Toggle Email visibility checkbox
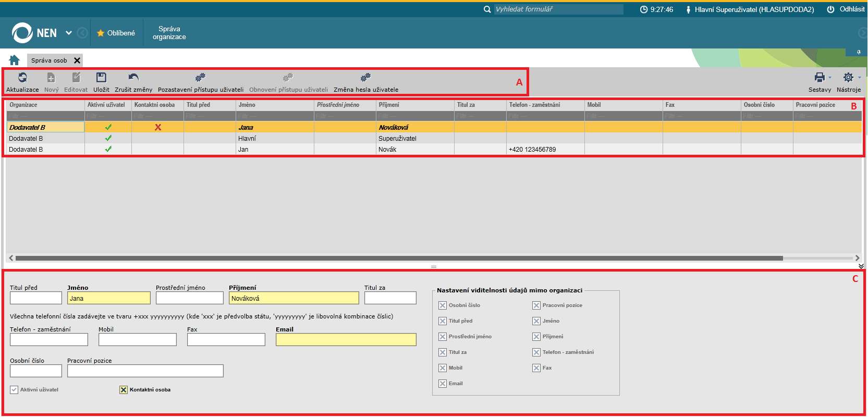 click(443, 384)
